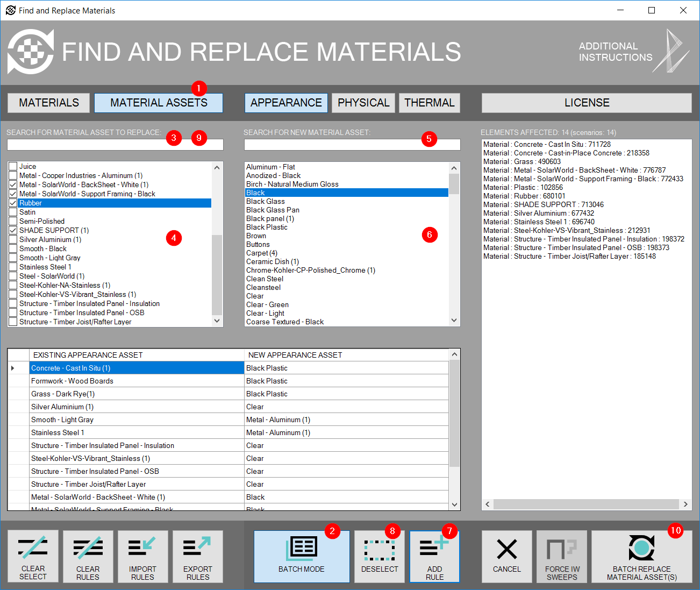The width and height of the screenshot is (700, 590).
Task: Select the Clear Select tool icon
Action: [x=33, y=548]
